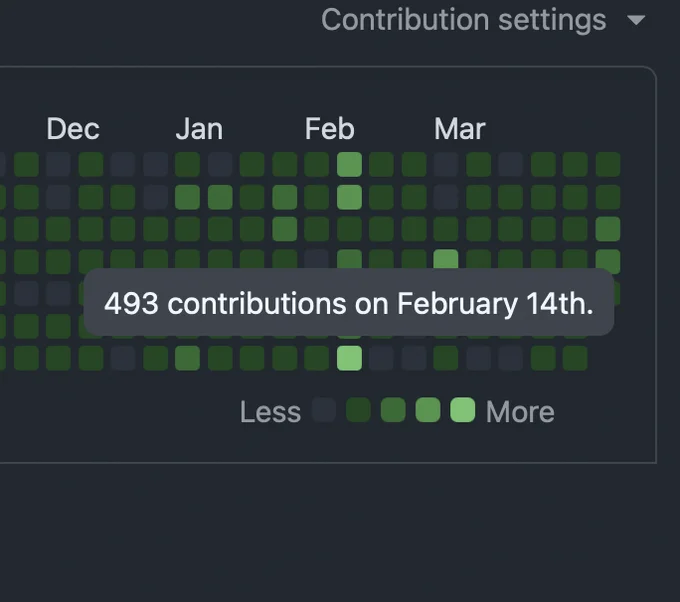Select the middle medium-green legend swatch

pyautogui.click(x=393, y=410)
